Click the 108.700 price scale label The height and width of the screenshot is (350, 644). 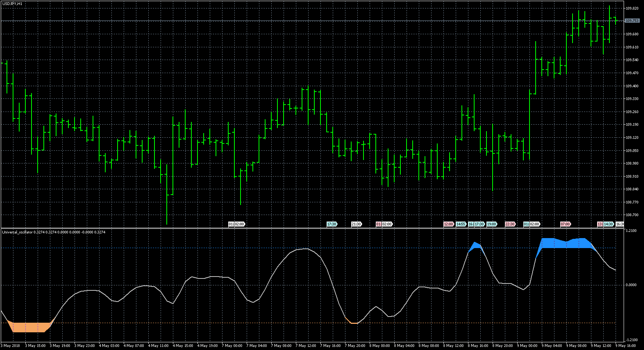pos(632,215)
